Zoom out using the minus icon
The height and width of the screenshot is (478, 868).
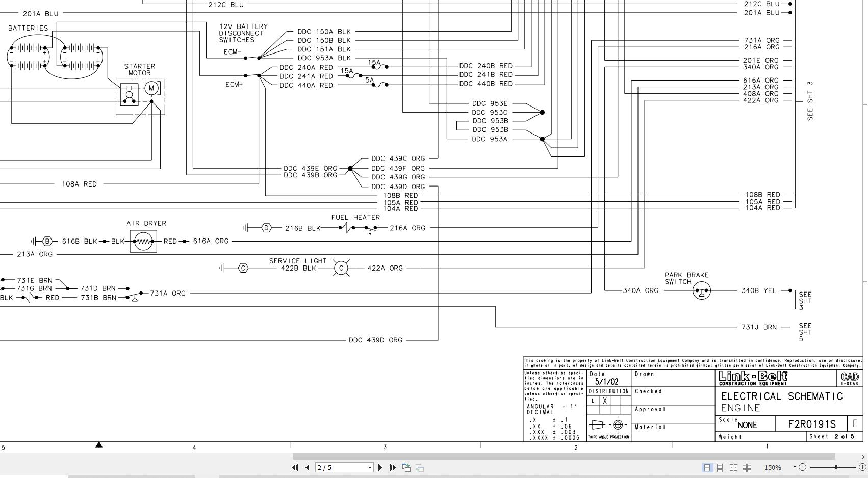coord(803,467)
